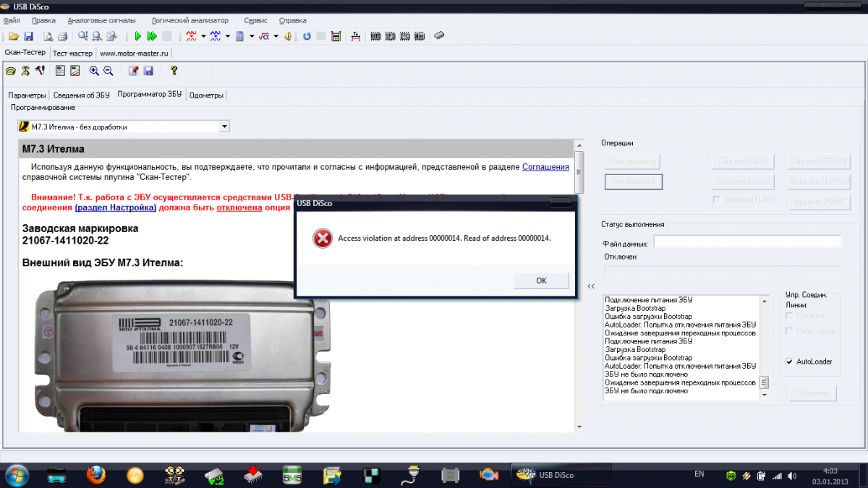Click the yellow telephone connect icon
This screenshot has width=868, height=488.
click(x=11, y=71)
